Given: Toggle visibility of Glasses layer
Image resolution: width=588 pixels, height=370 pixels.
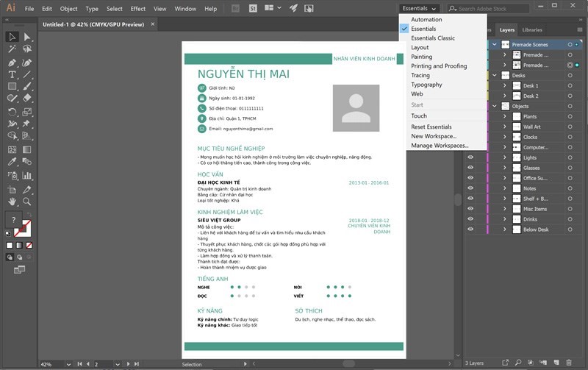Looking at the screenshot, I should tap(470, 168).
